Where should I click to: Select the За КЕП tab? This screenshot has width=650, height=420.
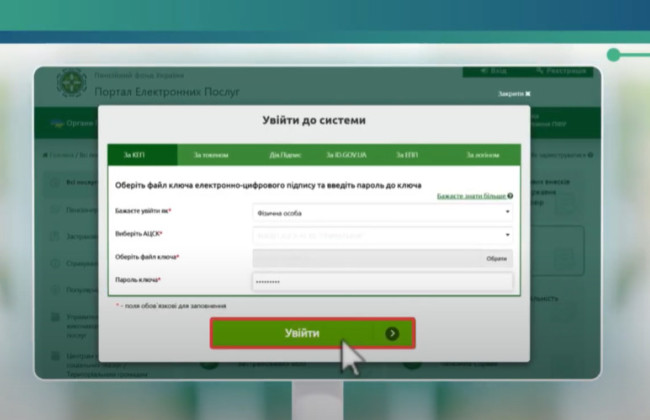[x=135, y=155]
